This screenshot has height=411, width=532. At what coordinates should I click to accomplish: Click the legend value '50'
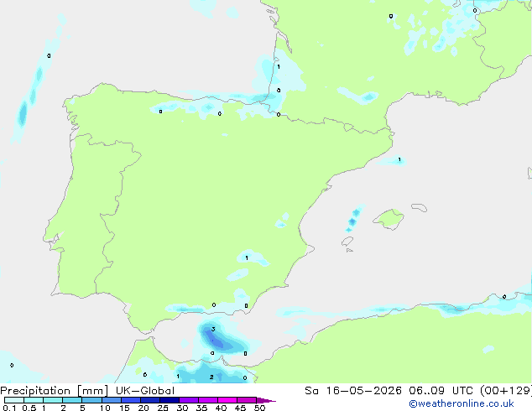pos(259,408)
